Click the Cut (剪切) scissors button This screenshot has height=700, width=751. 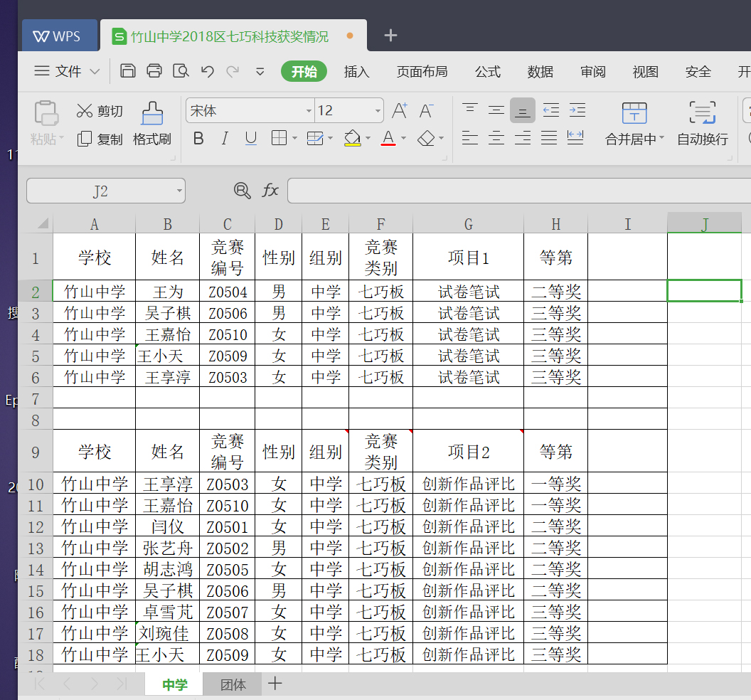[x=100, y=111]
